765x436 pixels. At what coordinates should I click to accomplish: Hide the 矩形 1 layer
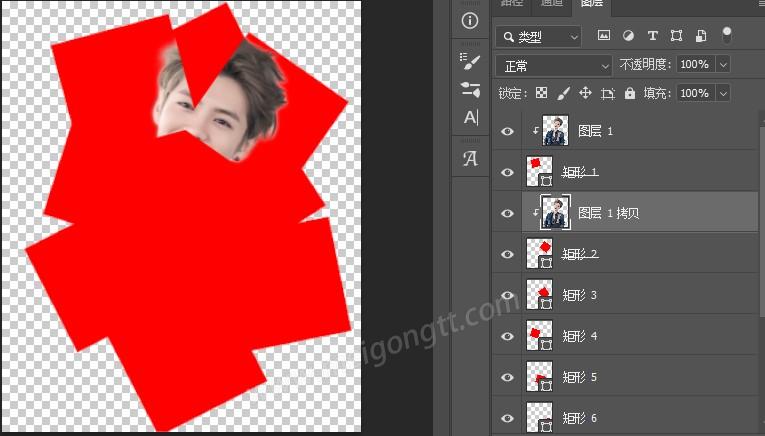pos(507,172)
